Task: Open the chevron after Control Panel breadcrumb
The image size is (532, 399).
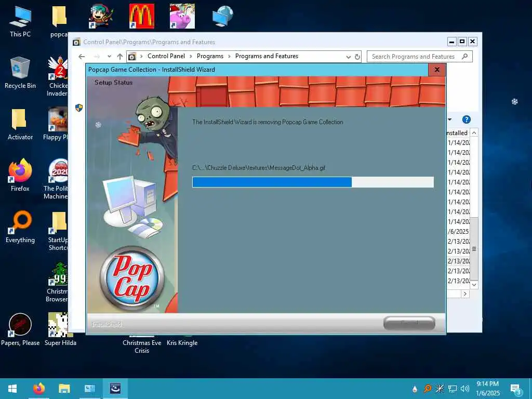Action: point(191,56)
